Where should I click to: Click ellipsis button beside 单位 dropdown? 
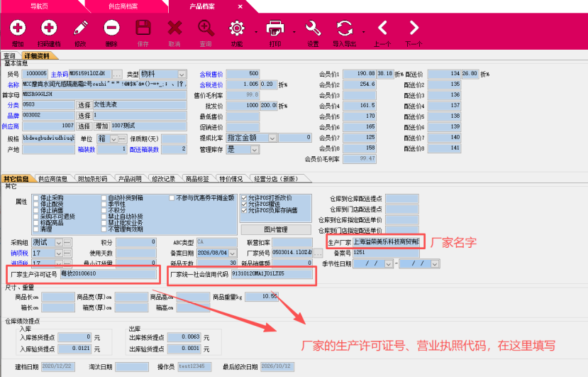point(122,139)
